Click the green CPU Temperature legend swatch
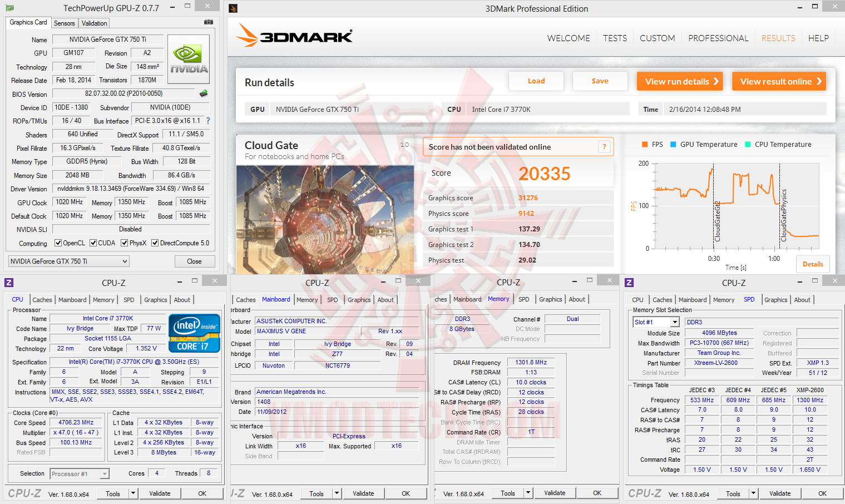845x504 pixels. tap(748, 145)
